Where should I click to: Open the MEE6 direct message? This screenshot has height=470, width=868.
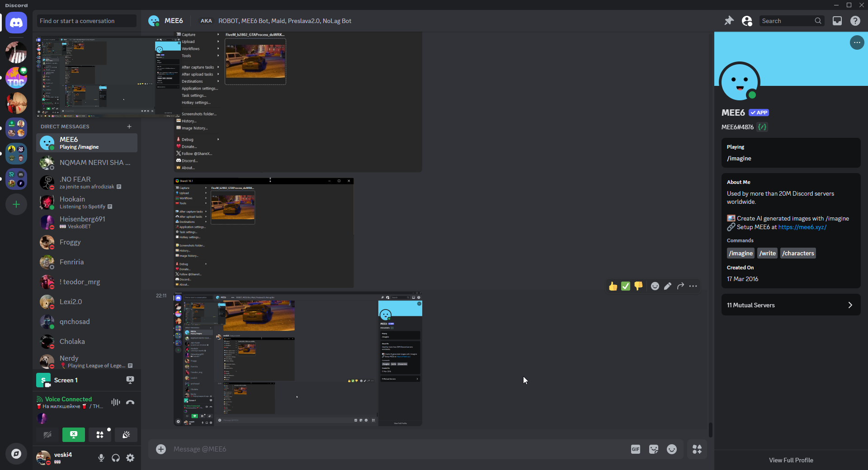[x=87, y=143]
